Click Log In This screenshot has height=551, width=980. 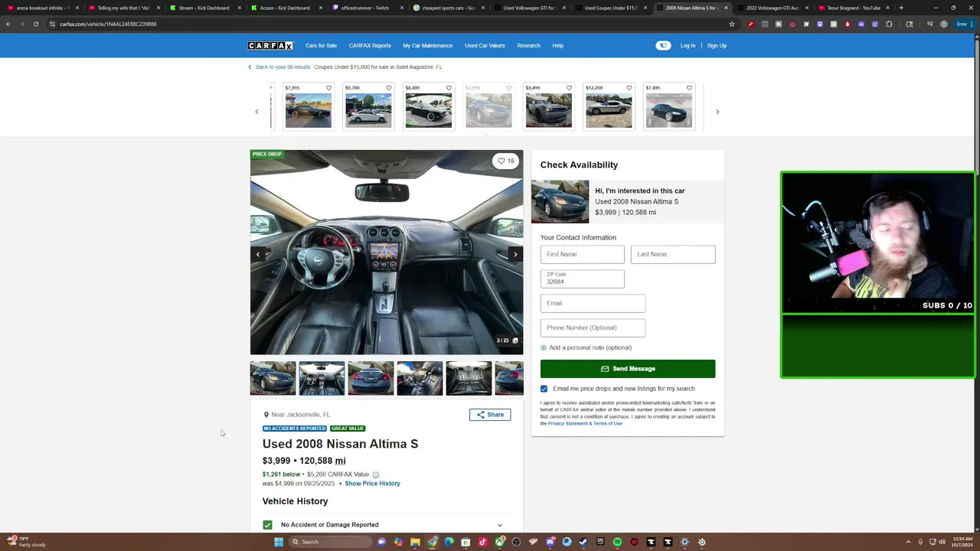(688, 45)
